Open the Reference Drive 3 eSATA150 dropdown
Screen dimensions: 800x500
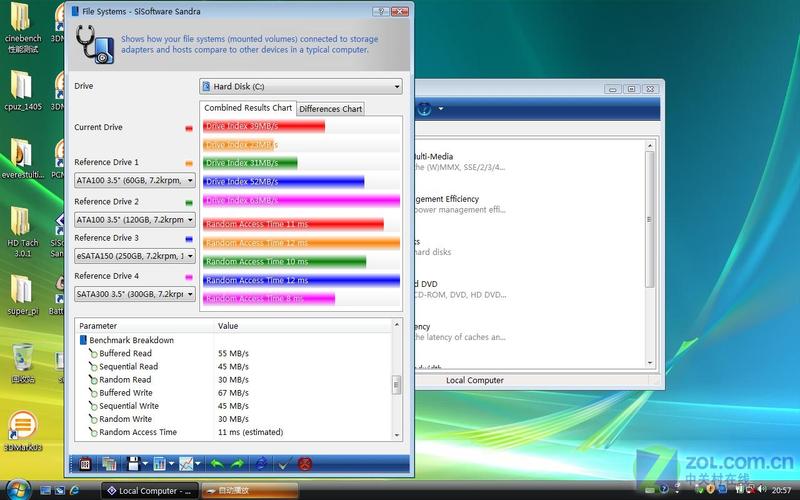(135, 256)
